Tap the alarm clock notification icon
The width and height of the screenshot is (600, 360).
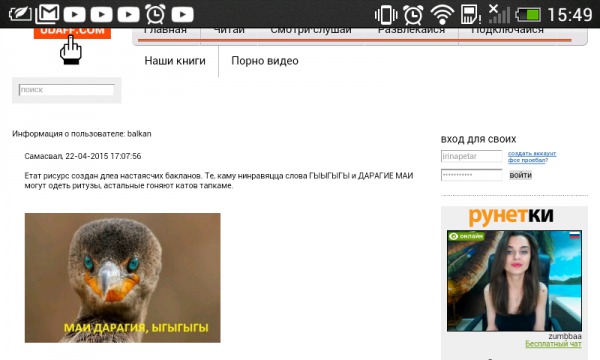155,14
